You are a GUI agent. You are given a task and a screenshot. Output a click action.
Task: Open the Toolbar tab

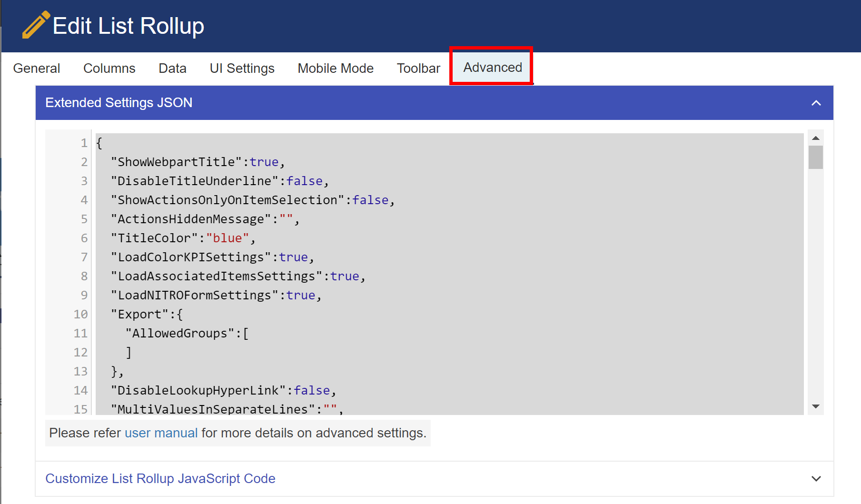point(419,68)
